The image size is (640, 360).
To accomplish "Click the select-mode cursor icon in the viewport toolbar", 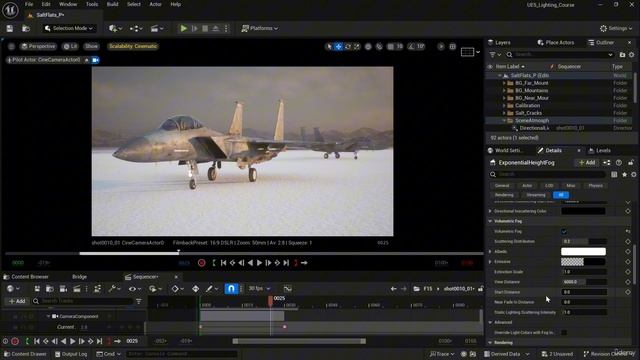I will coord(329,47).
